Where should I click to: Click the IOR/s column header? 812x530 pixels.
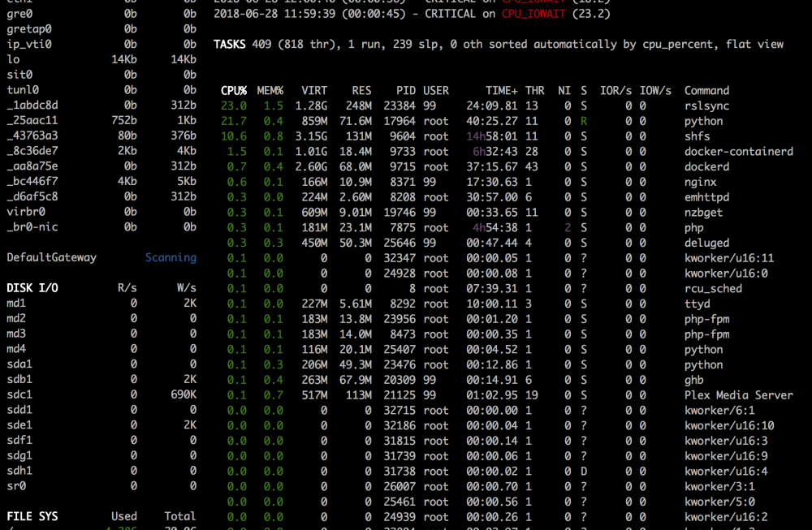[x=615, y=91]
